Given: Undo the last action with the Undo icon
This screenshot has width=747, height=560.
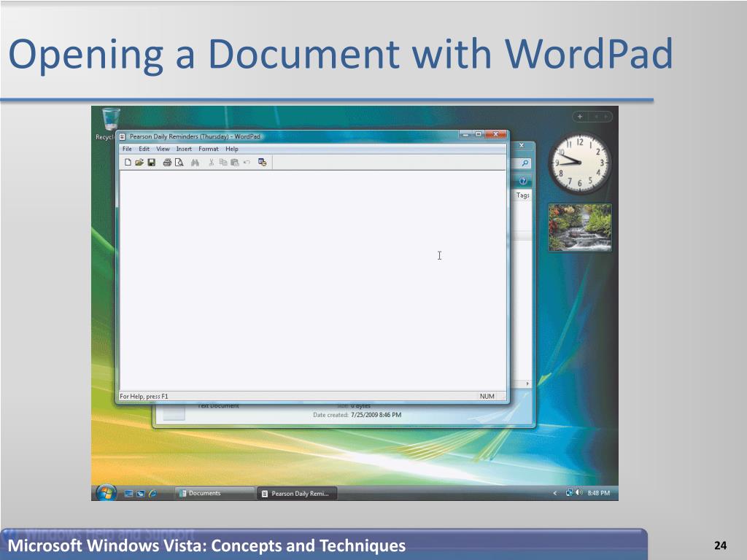Looking at the screenshot, I should (247, 163).
